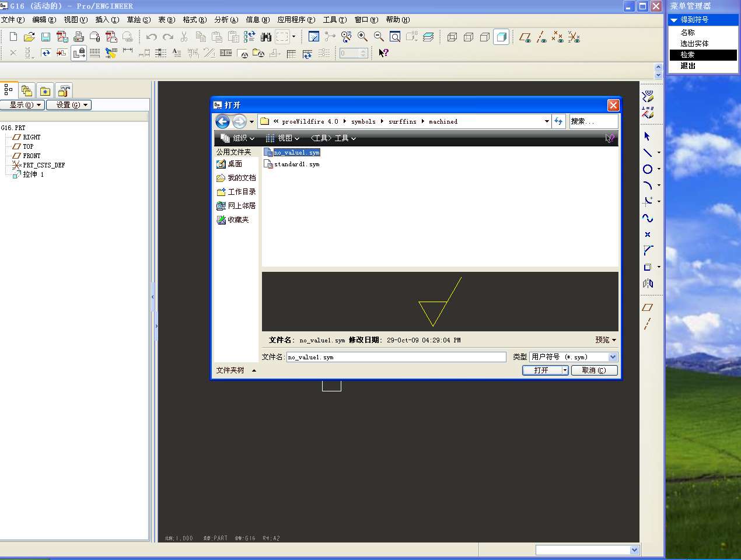Select the arrow pointer tool in right toolbar
Viewport: 741px width, 560px height.
click(647, 136)
